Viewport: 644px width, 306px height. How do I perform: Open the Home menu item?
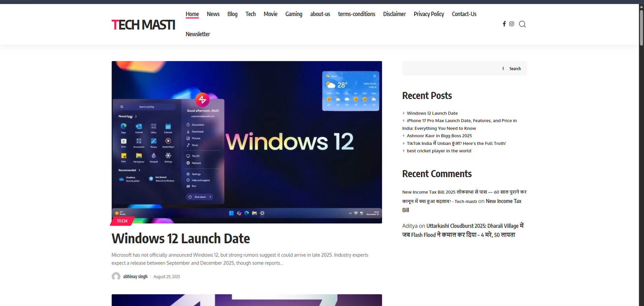tap(192, 14)
